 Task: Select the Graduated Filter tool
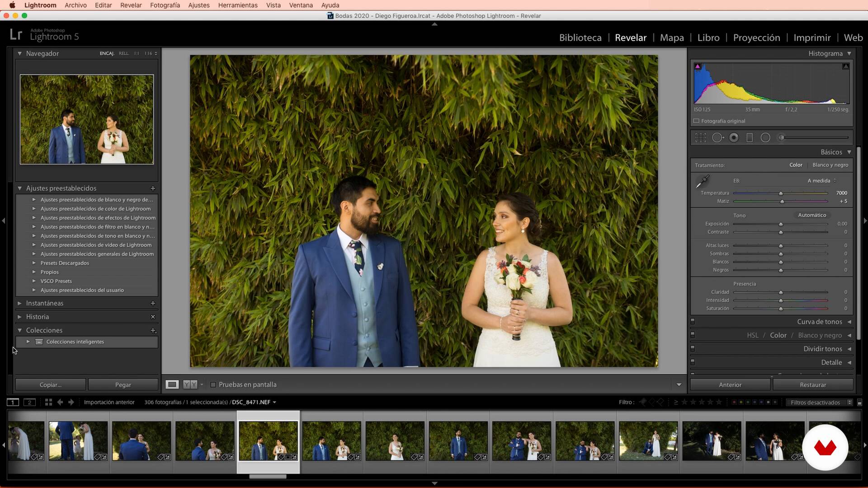[750, 138]
